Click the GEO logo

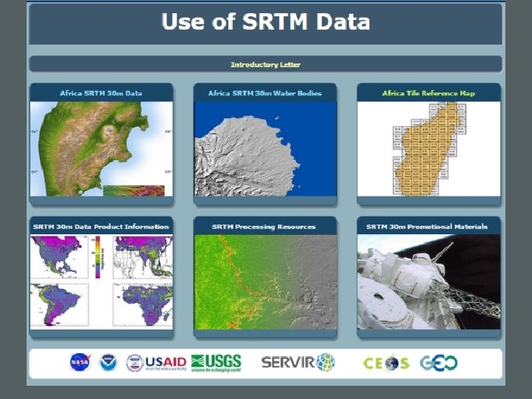click(x=439, y=363)
